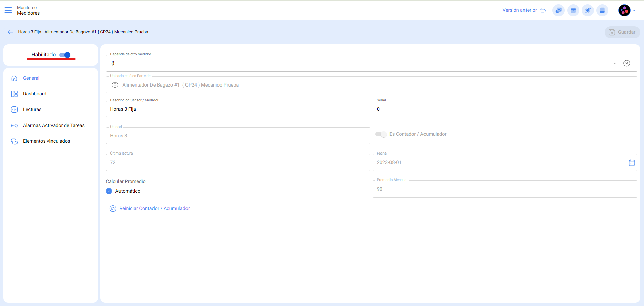Image resolution: width=644 pixels, height=306 pixels.
Task: Switch to Versión anterior
Action: (x=524, y=10)
